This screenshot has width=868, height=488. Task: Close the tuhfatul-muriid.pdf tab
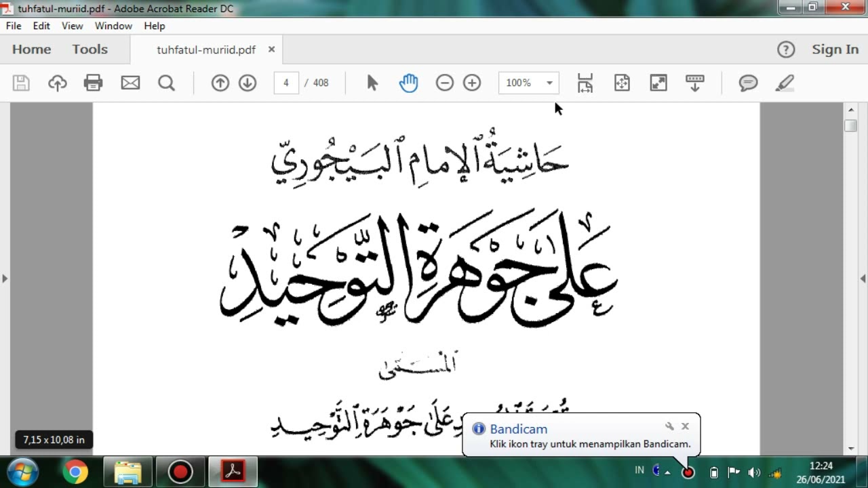pos(271,49)
